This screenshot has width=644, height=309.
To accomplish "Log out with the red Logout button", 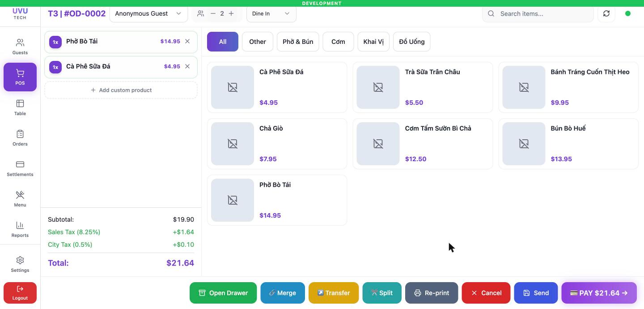I will (20, 293).
